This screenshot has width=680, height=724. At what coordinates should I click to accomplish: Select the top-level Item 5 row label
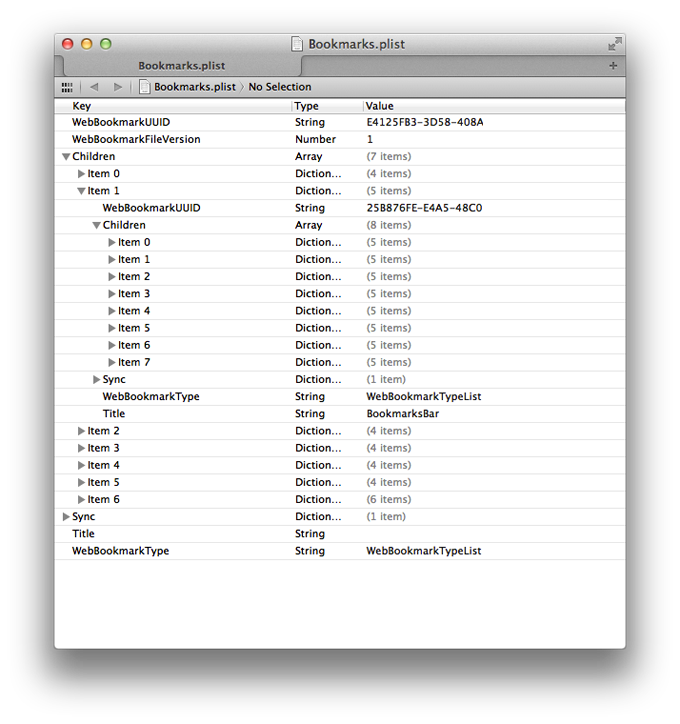(x=103, y=483)
